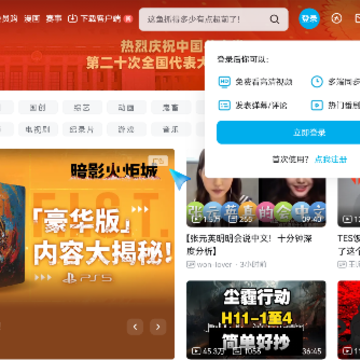Open the 大会员 icon beside login
Image resolution: width=360 pixels, height=360 pixels.
(336, 19)
